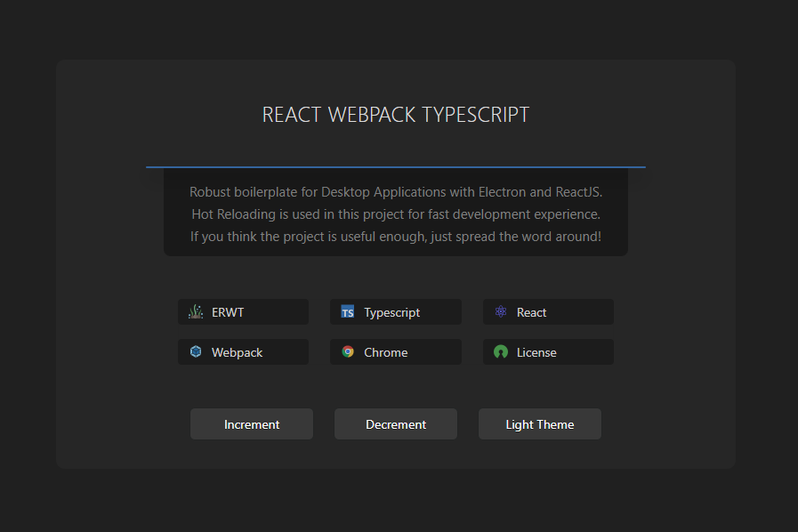Click the Increment button

point(252,424)
